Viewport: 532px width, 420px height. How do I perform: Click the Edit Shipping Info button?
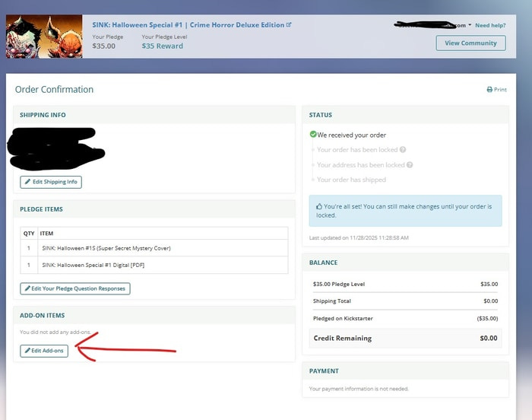click(51, 182)
